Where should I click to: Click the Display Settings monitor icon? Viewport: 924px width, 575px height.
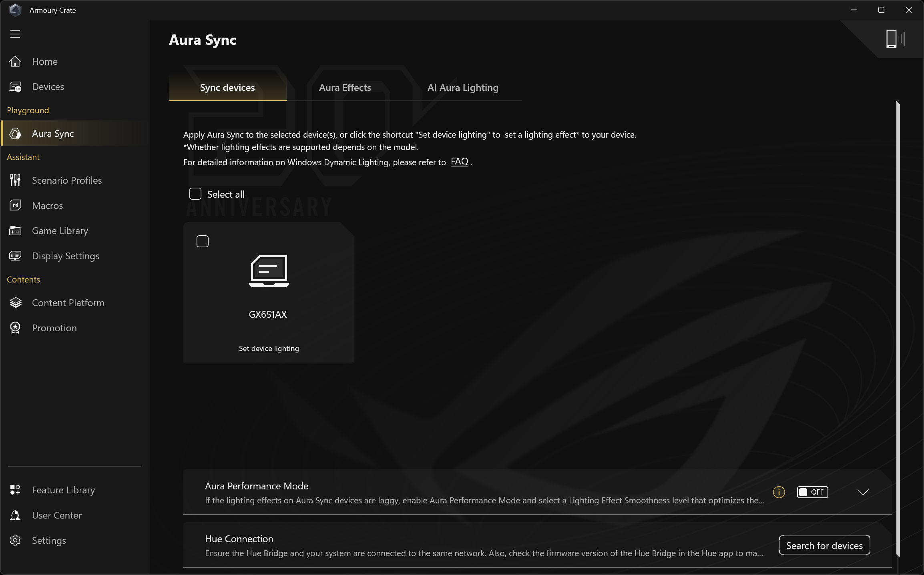click(15, 256)
